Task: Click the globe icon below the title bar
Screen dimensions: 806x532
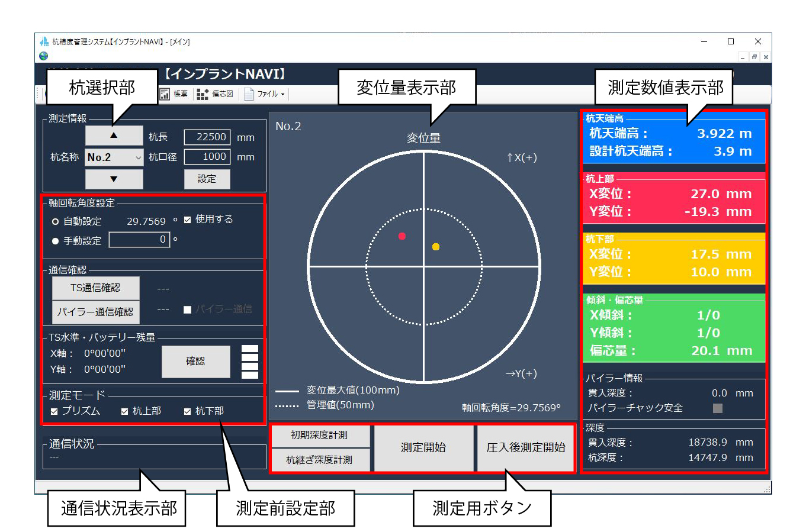Action: tap(44, 56)
